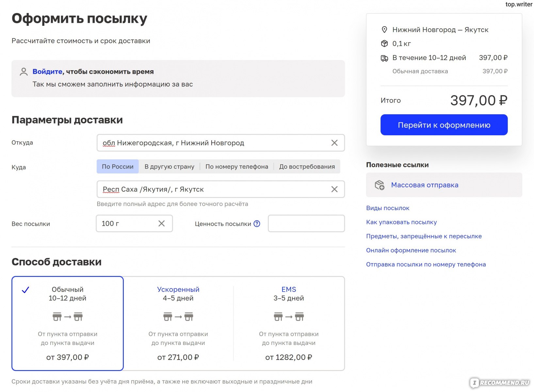Click the post-office route icon under EMS
Image resolution: width=534 pixels, height=392 pixels.
point(289,317)
